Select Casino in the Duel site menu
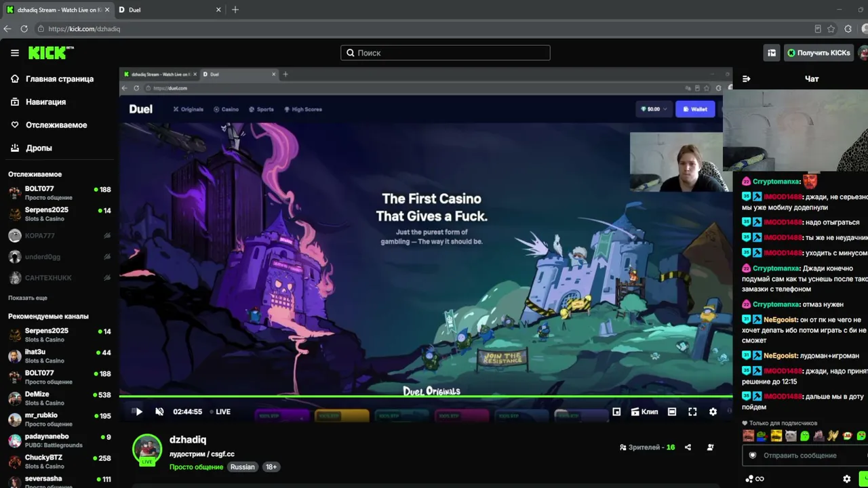Viewport: 868px width, 488px height. 226,109
